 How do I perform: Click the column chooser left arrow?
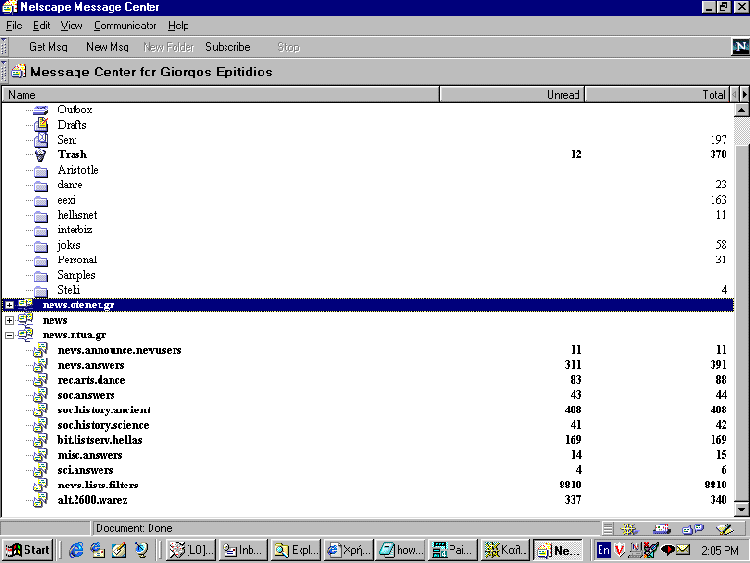[x=734, y=95]
